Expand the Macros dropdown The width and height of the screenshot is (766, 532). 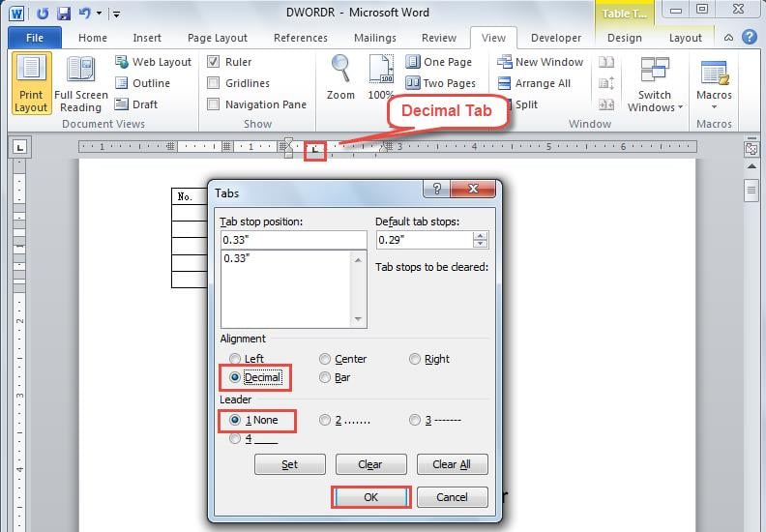714,107
